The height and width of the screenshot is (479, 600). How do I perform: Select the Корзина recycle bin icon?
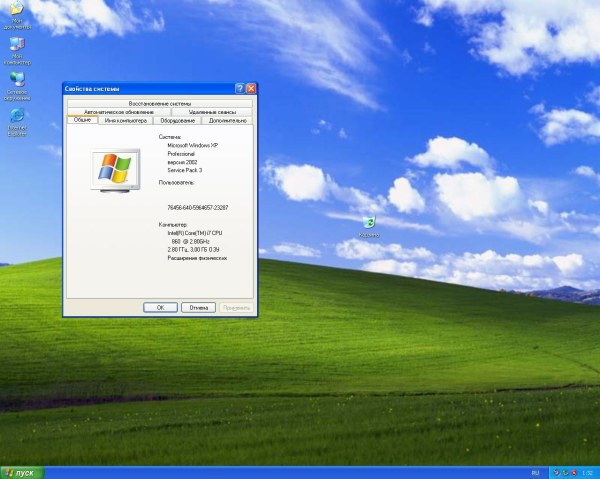[x=369, y=227]
